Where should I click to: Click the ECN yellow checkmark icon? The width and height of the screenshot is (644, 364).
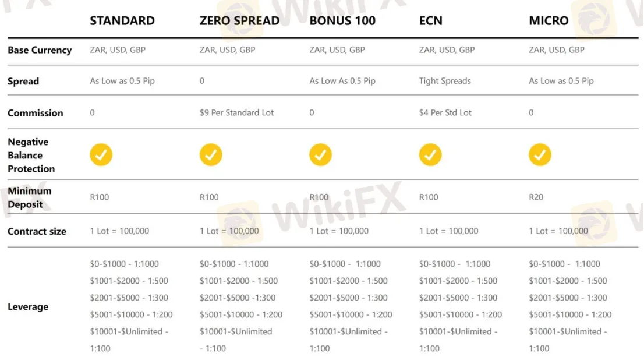430,155
